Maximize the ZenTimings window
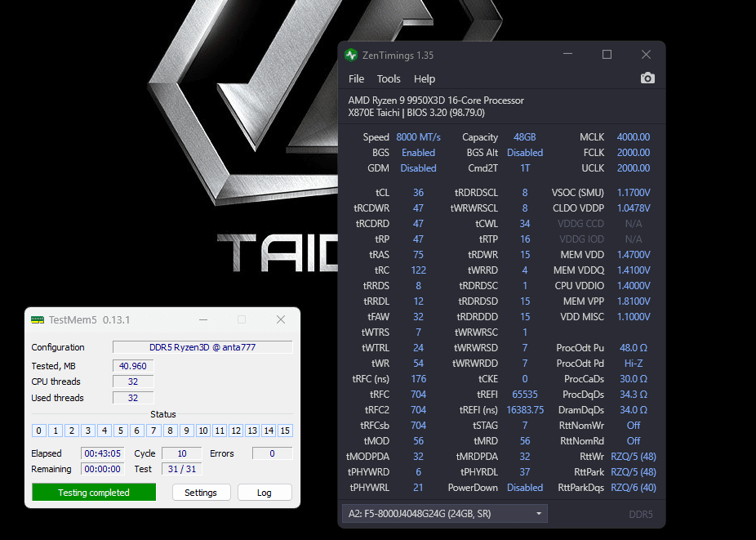 pyautogui.click(x=607, y=55)
